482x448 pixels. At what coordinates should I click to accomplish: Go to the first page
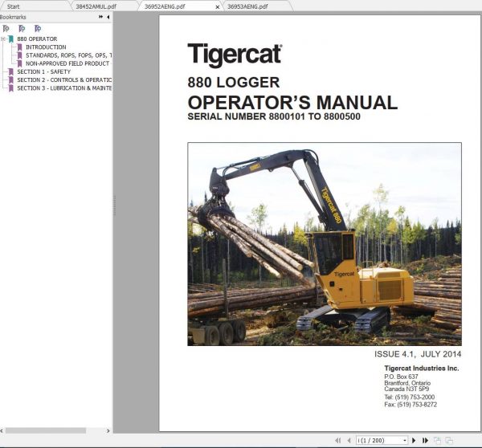(x=338, y=440)
